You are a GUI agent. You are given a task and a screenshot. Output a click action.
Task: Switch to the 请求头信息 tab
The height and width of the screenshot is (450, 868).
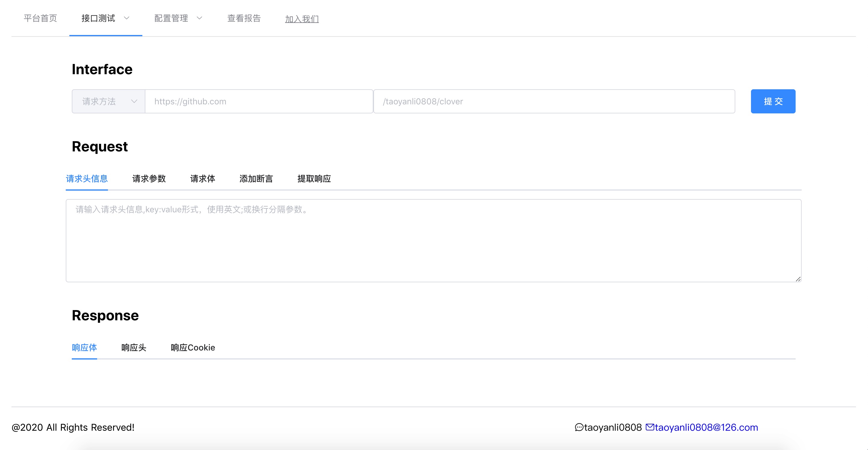tap(87, 179)
